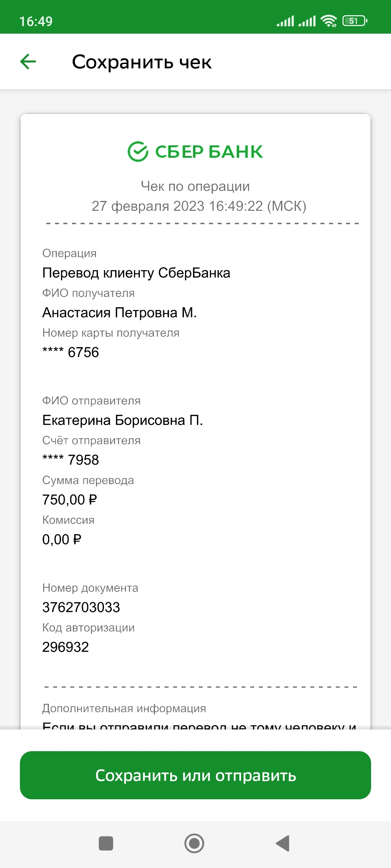Tap the authorization code 296932
Viewport: 391px width, 868px height.
click(x=66, y=647)
